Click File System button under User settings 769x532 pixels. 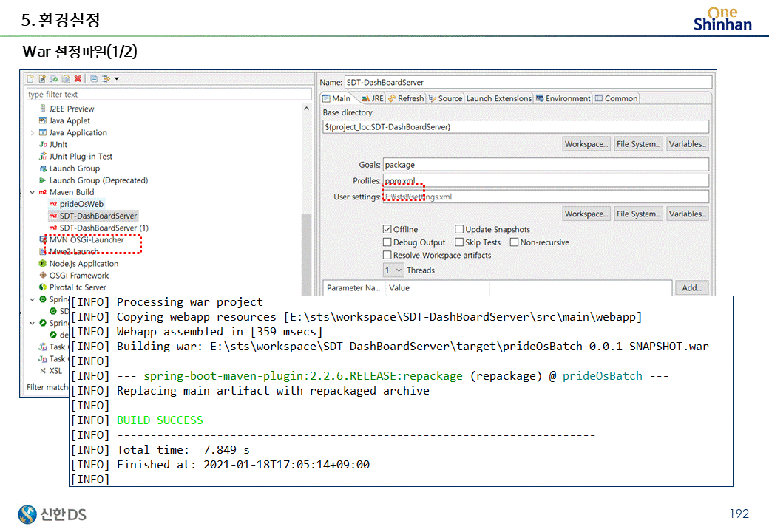tap(639, 214)
